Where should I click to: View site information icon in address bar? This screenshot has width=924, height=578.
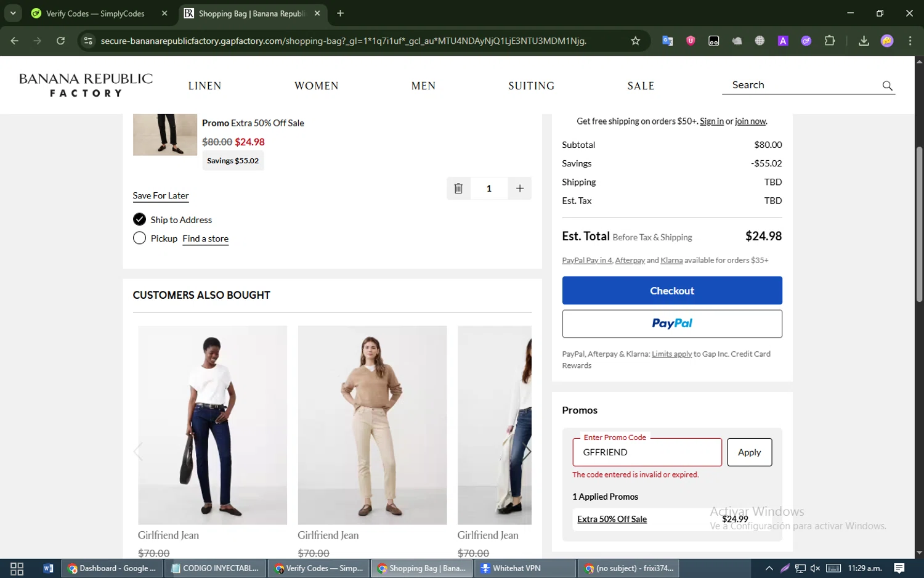(88, 41)
